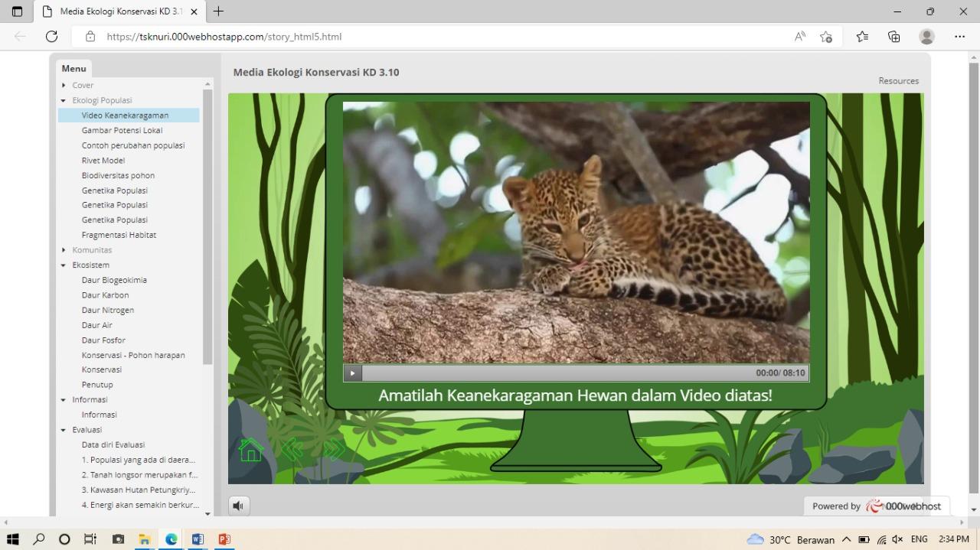Click the home icon on the slide
The height and width of the screenshot is (550, 980).
[251, 450]
